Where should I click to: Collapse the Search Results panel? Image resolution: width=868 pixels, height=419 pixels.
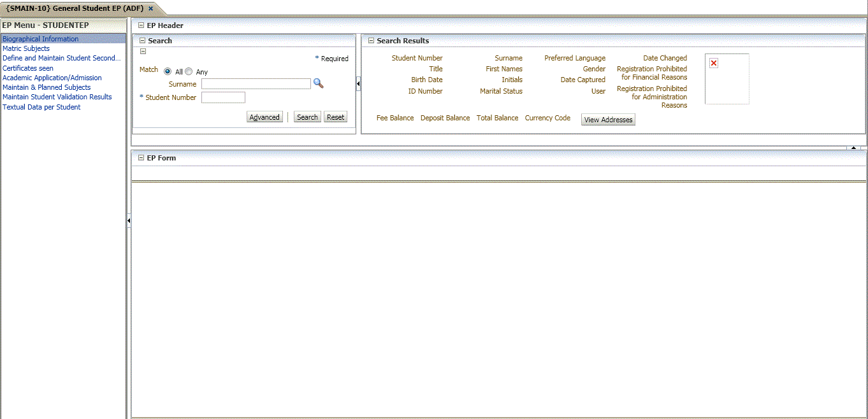371,40
